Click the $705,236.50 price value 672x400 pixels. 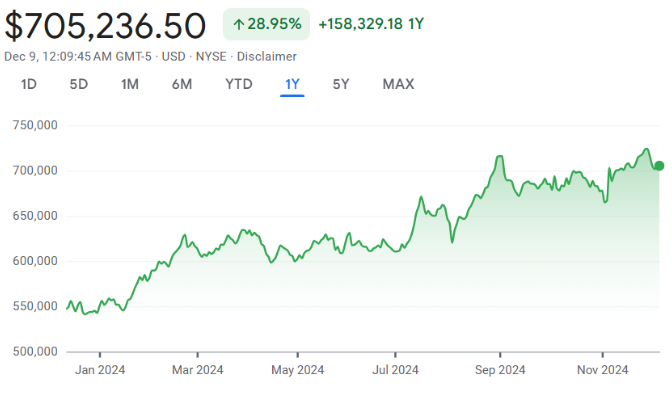[105, 26]
